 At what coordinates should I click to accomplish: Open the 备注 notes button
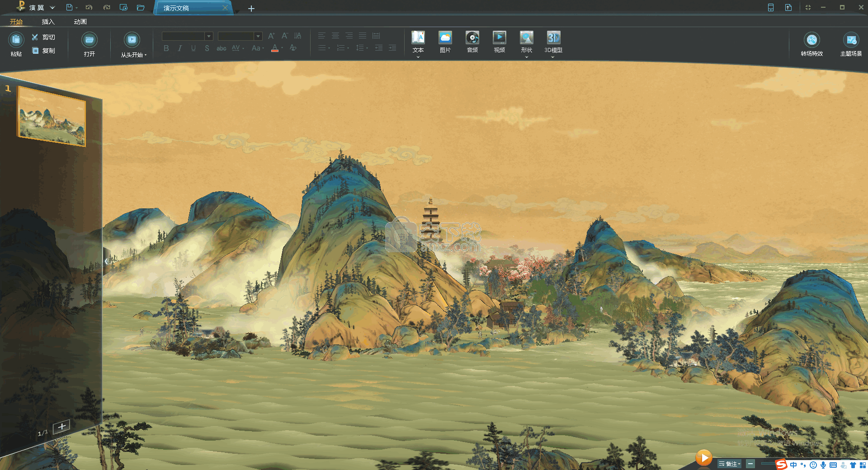coord(730,464)
